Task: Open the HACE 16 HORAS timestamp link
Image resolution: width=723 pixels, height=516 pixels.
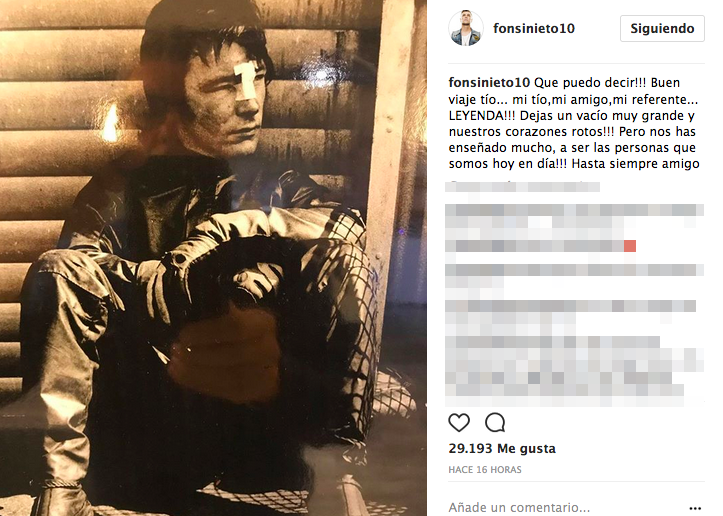Action: coord(485,470)
